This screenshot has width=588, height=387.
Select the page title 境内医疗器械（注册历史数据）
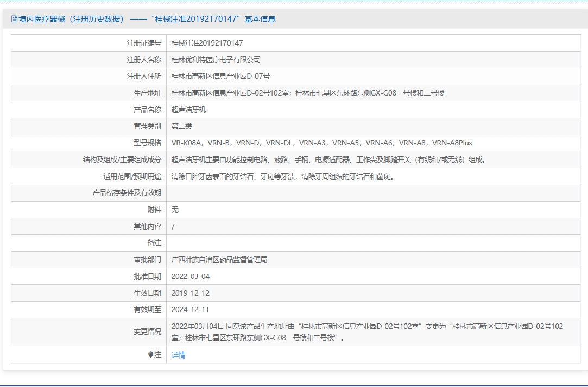pyautogui.click(x=71, y=19)
